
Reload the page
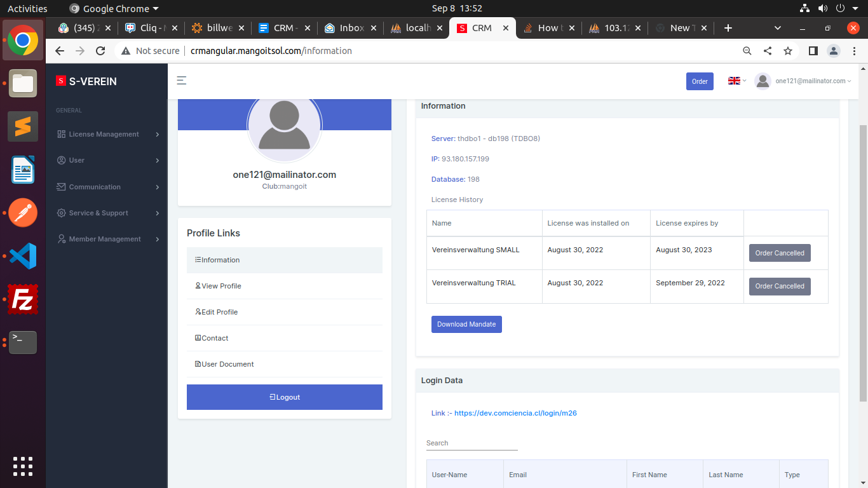pos(100,51)
